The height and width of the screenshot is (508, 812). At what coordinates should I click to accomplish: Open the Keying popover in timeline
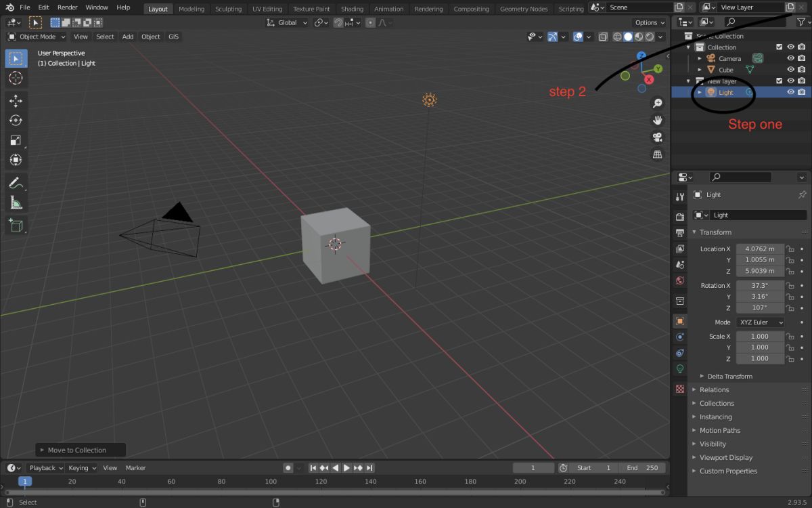(82, 468)
